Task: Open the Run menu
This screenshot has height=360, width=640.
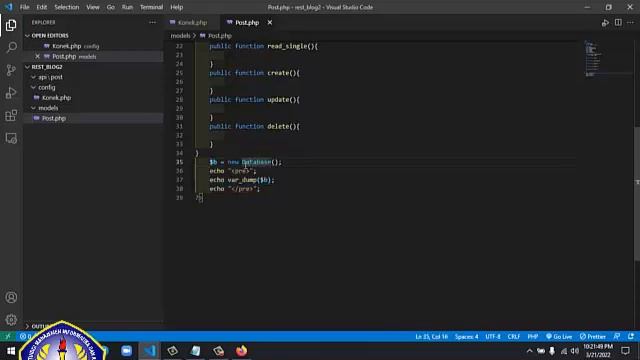Action: click(x=127, y=7)
